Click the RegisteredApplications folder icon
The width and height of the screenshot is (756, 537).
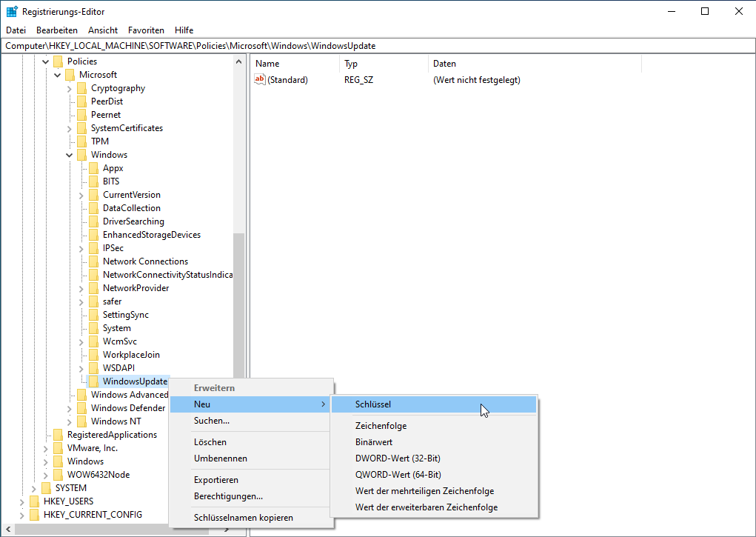click(x=58, y=435)
